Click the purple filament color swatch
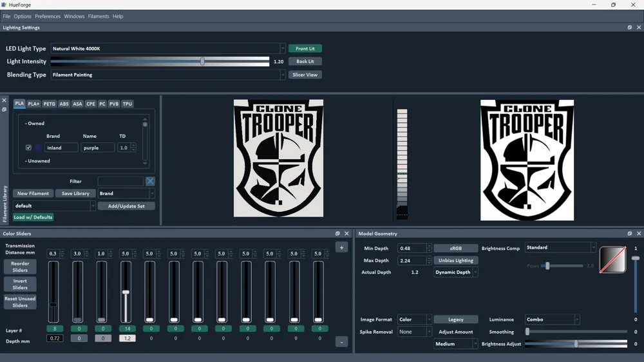 tap(38, 148)
